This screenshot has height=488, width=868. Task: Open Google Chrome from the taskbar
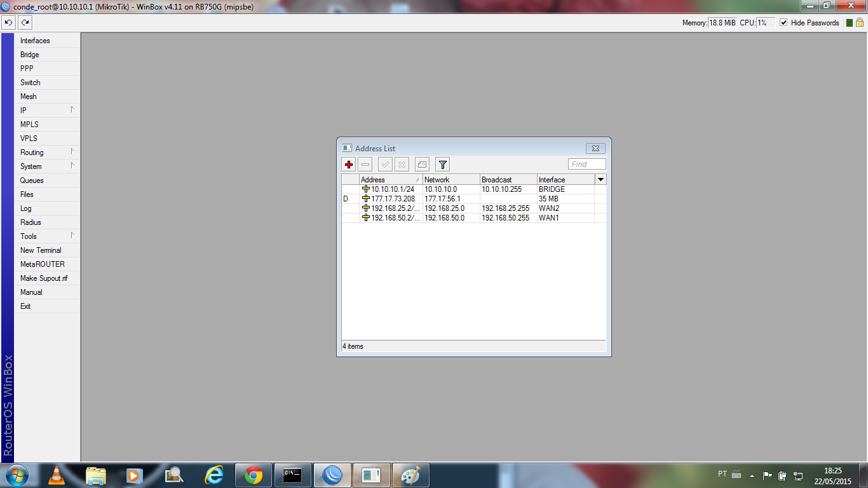(x=253, y=475)
